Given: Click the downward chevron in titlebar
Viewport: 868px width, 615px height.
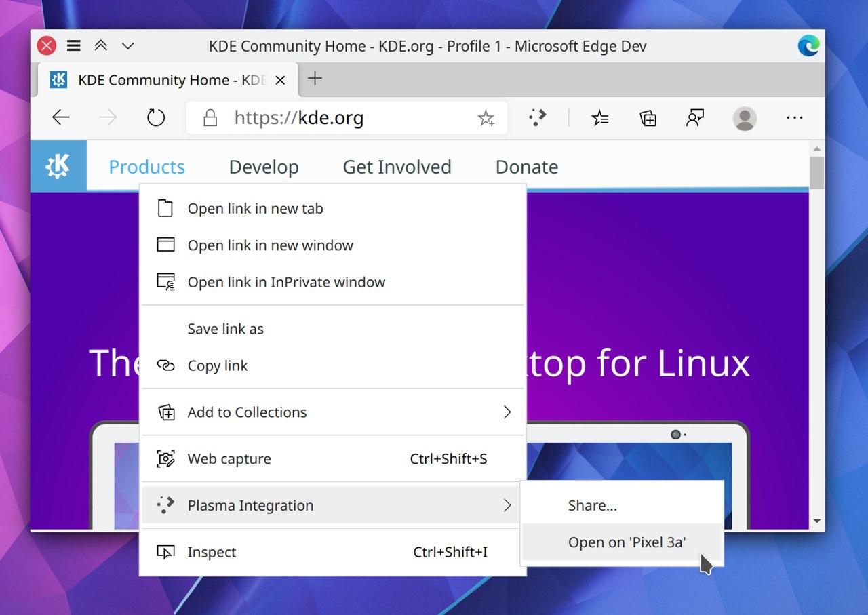Looking at the screenshot, I should coord(127,46).
